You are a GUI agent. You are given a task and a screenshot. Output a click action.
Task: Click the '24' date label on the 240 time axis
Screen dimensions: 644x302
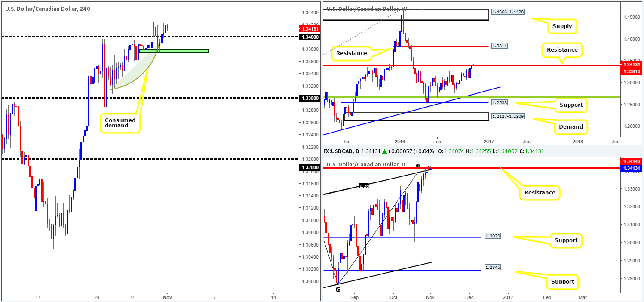pyautogui.click(x=97, y=297)
